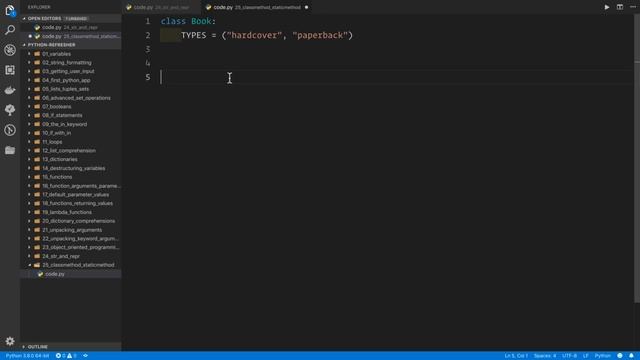Viewport: 640px width, 360px height.
Task: Click Ln 5, Col 1 to go to line
Action: [x=516, y=356]
